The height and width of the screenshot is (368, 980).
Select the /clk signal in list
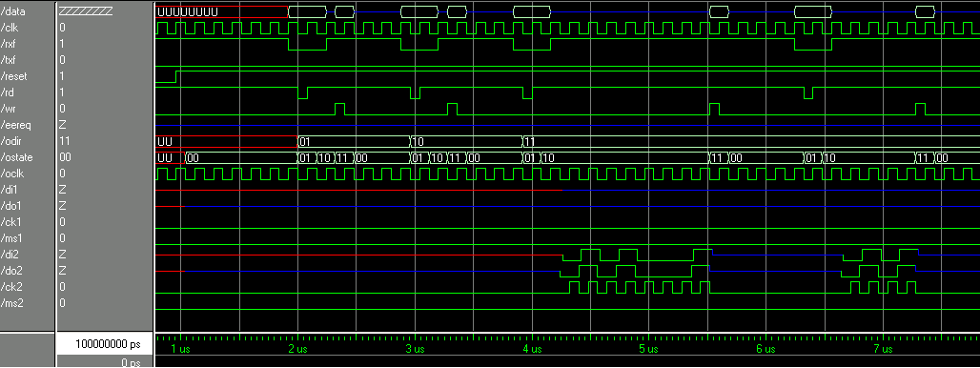pos(10,28)
